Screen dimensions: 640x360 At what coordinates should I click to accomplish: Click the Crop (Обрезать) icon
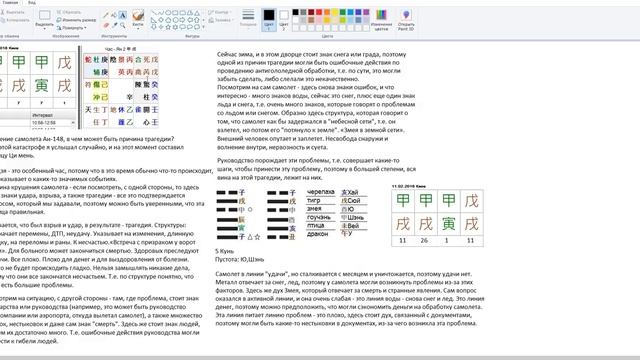pos(59,12)
